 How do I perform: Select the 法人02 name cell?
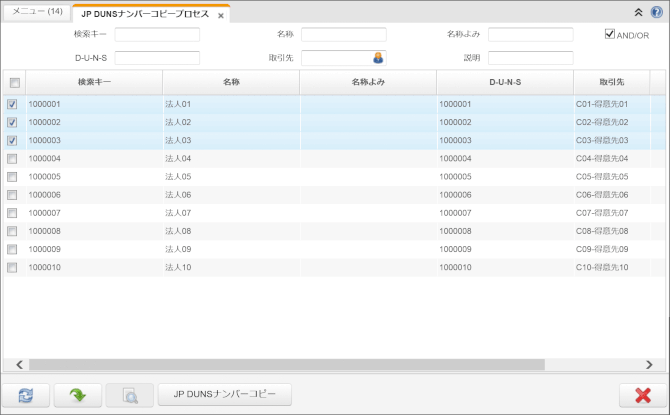[231, 122]
